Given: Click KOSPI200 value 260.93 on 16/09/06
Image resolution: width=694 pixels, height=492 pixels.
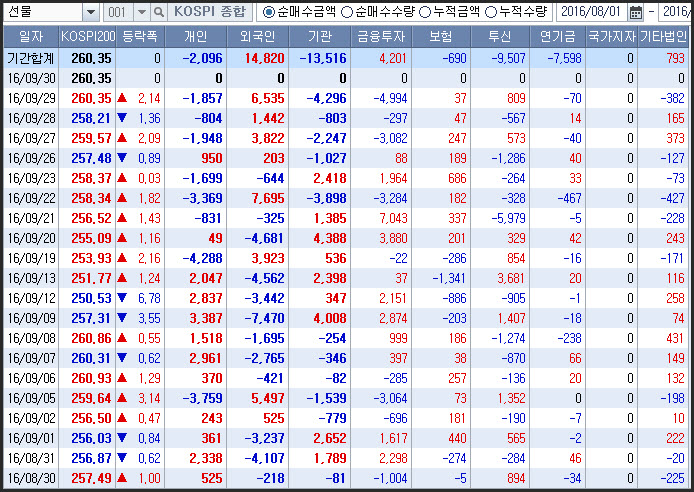Looking at the screenshot, I should tap(92, 378).
